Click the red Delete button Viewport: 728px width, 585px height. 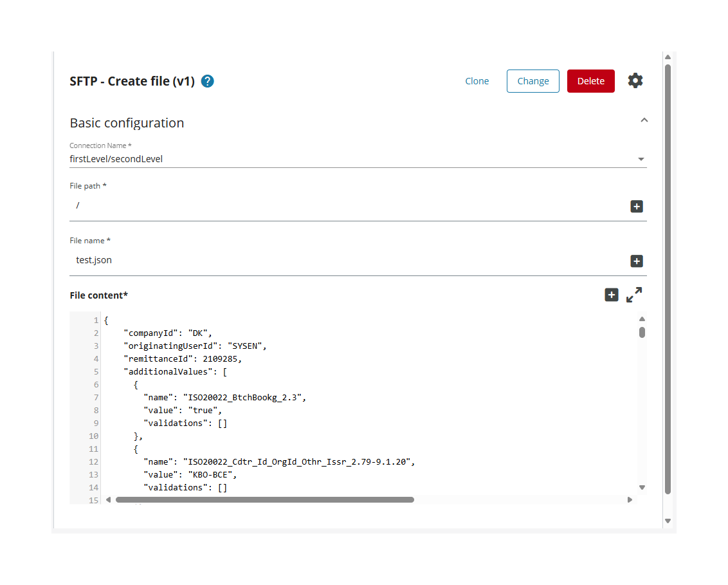(x=590, y=81)
